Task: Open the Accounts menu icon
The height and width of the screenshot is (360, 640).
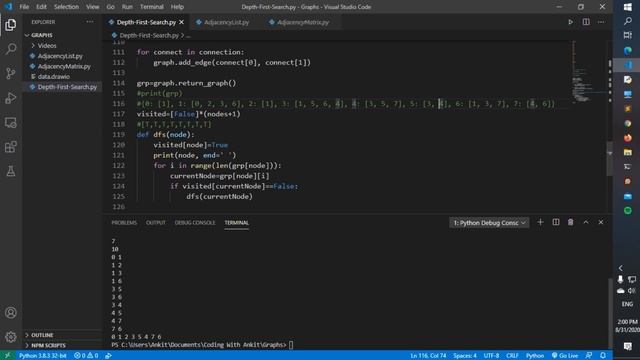Action: point(11,313)
